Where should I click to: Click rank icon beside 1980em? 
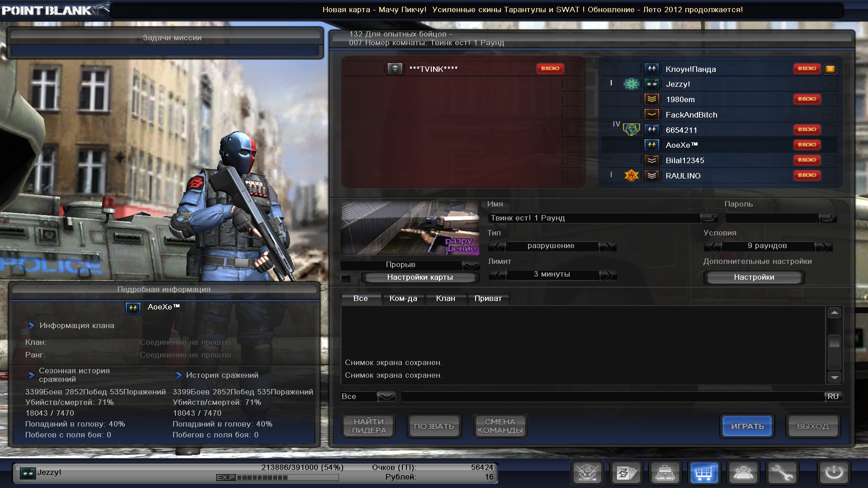(x=651, y=99)
